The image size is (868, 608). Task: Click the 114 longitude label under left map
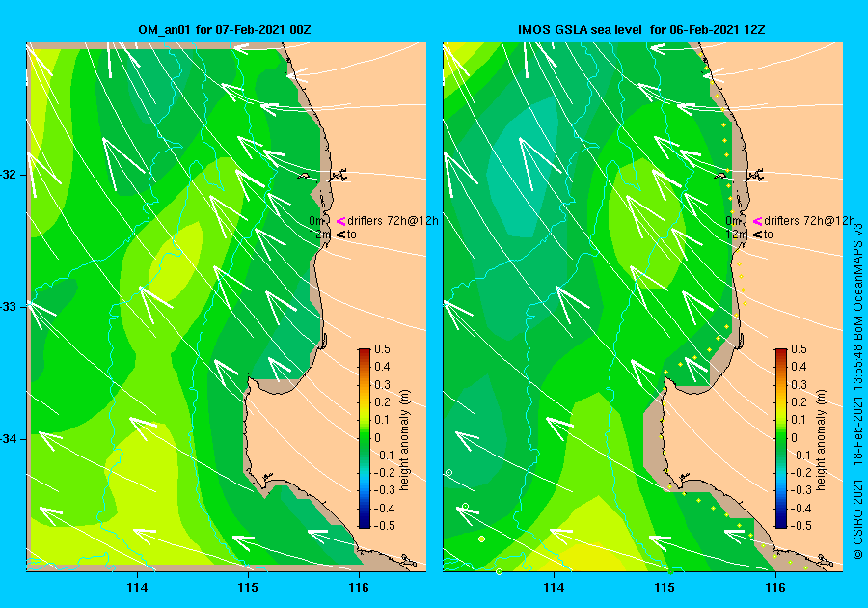click(x=137, y=588)
